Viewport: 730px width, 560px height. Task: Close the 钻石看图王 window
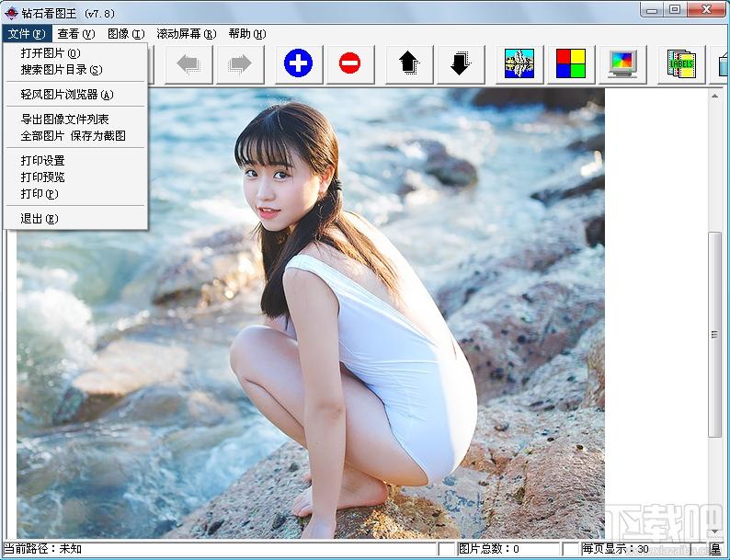tap(706, 10)
